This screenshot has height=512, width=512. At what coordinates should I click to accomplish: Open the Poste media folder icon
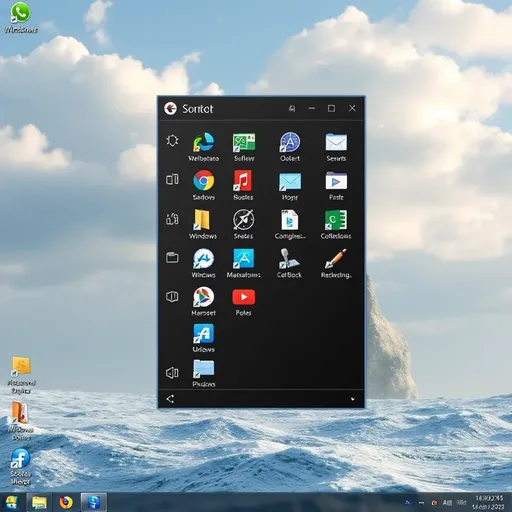(x=336, y=181)
